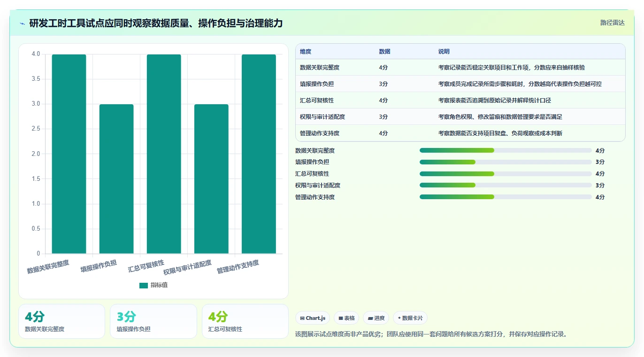Click the lightning icon before the title
Screen dimensions: 644x357
tap(22, 23)
